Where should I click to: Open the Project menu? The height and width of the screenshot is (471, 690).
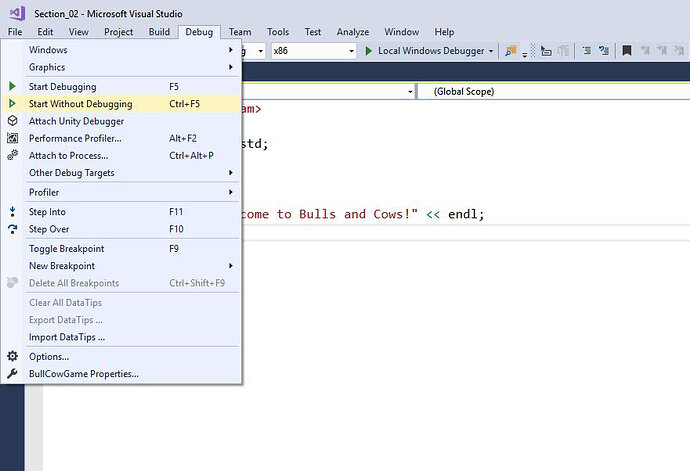coord(118,32)
